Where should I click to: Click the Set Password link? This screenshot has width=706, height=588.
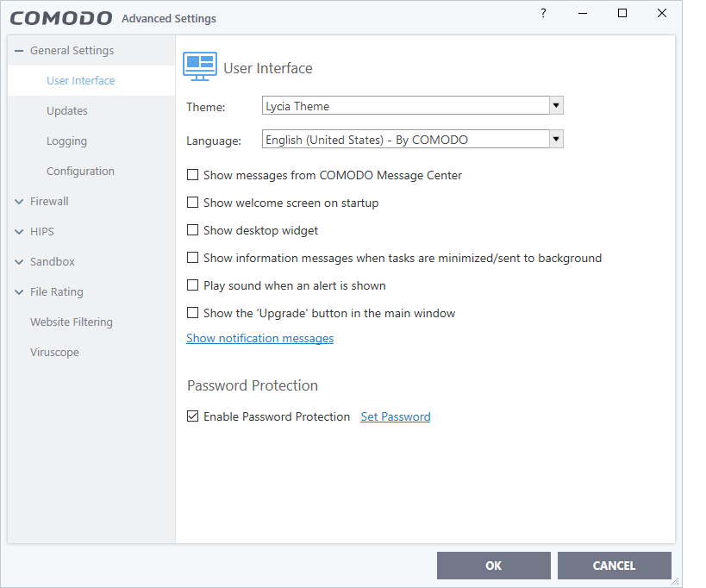[396, 417]
